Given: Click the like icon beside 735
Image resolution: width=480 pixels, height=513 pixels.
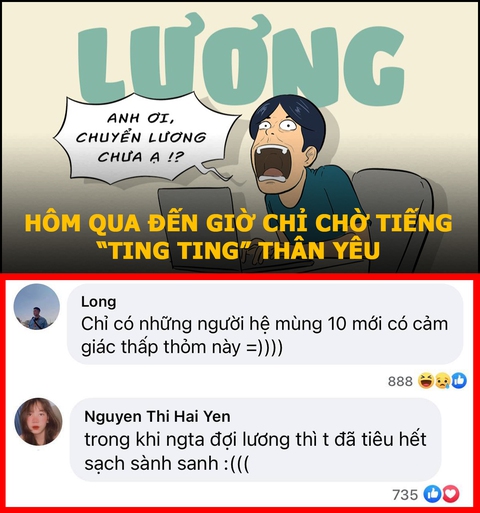Looking at the screenshot, I should (432, 494).
